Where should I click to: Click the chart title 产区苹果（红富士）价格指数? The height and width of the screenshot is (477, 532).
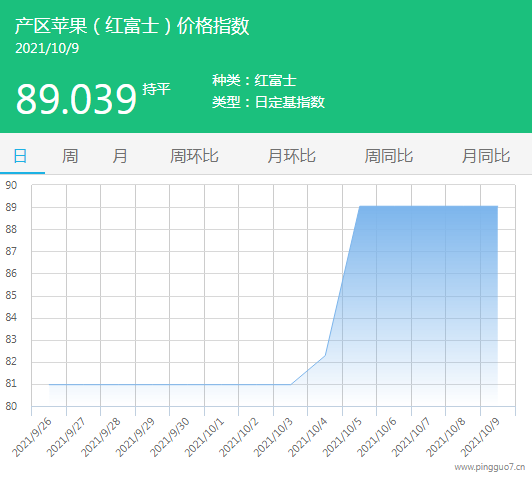132,26
